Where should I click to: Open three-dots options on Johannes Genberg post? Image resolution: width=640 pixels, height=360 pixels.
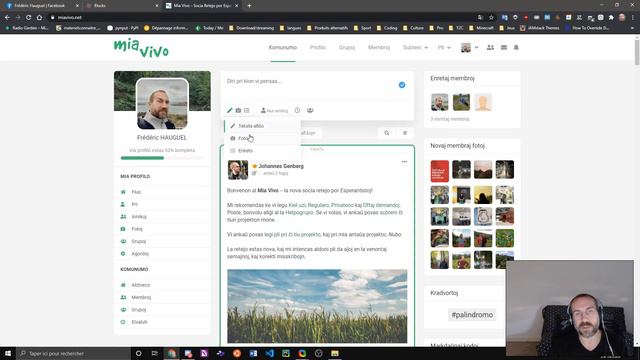404,162
